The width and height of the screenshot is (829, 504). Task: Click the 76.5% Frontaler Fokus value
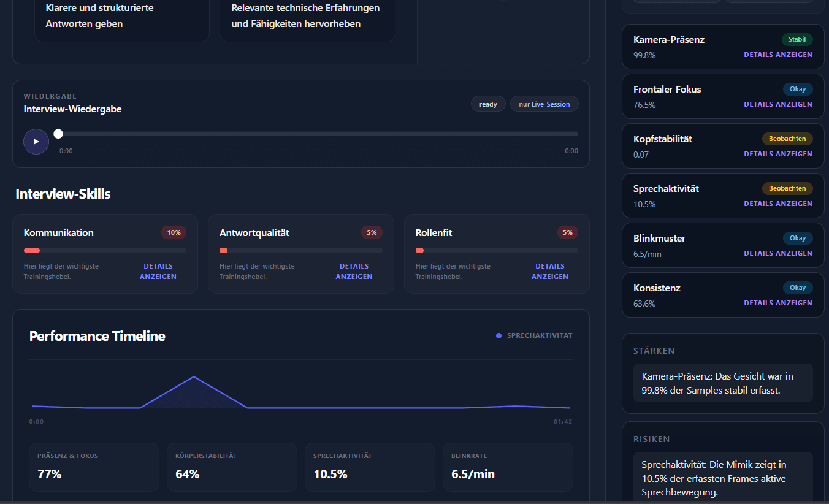tap(644, 105)
